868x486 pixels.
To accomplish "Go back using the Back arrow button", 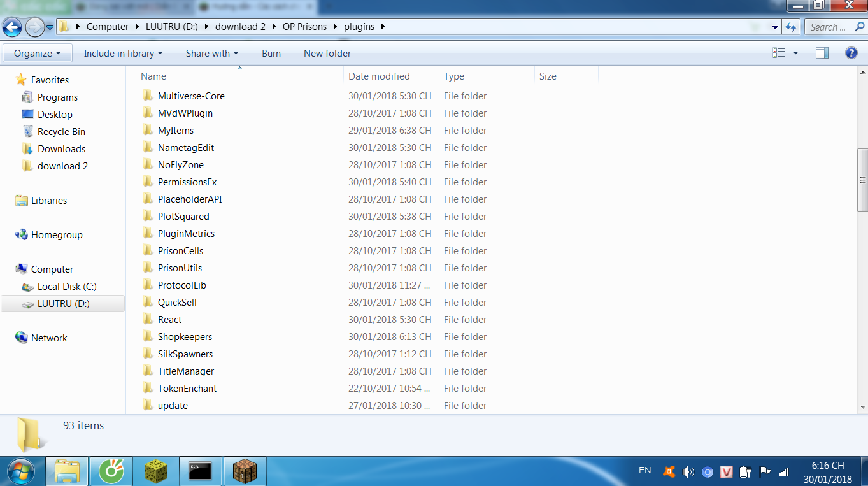I will pyautogui.click(x=12, y=27).
